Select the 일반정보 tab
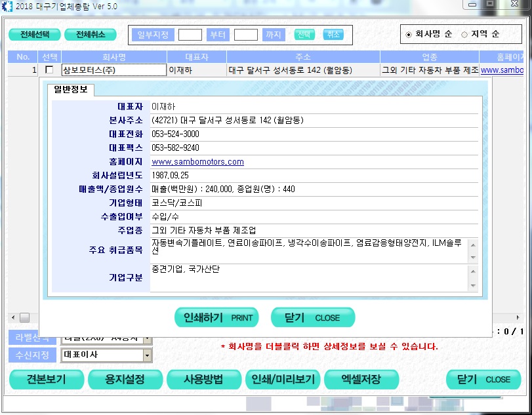The image size is (532, 415). pyautogui.click(x=71, y=90)
